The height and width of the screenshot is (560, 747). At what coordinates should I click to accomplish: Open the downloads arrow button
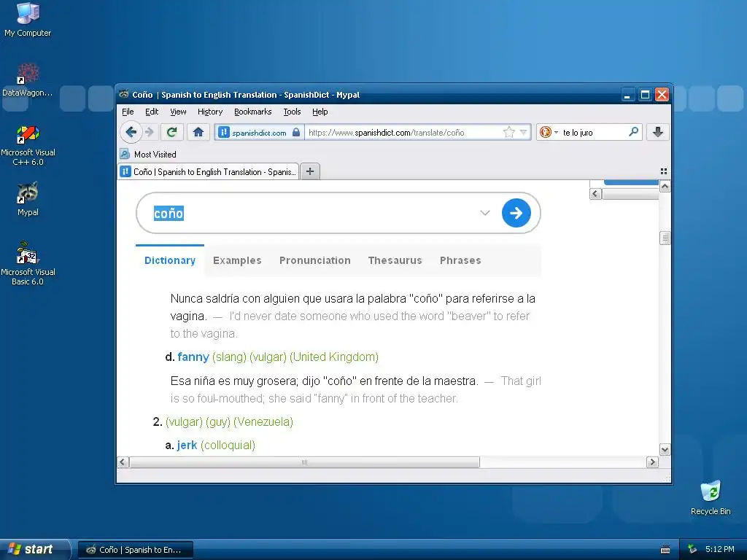(658, 132)
